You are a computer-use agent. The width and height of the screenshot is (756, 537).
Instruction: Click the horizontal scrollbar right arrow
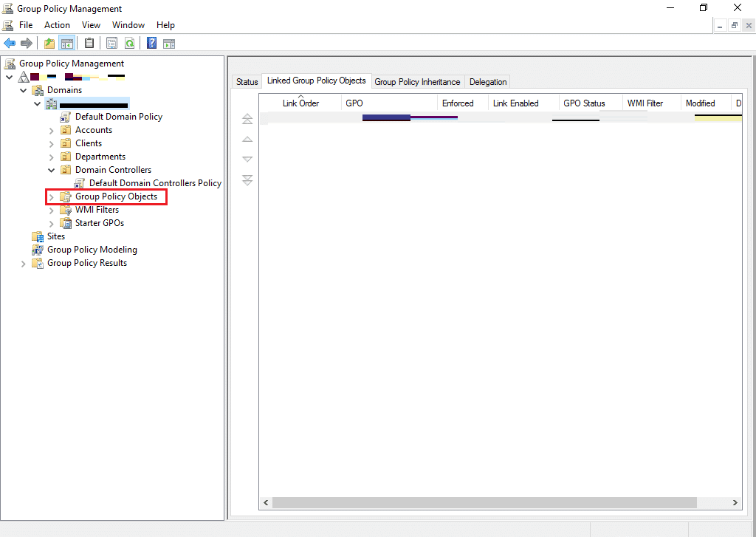coord(735,502)
